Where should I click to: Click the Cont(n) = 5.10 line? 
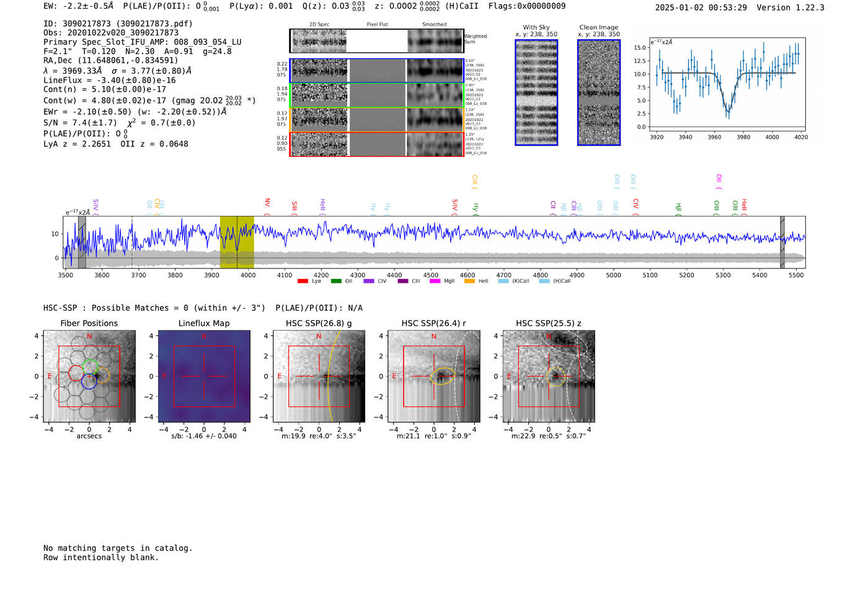coord(105,89)
